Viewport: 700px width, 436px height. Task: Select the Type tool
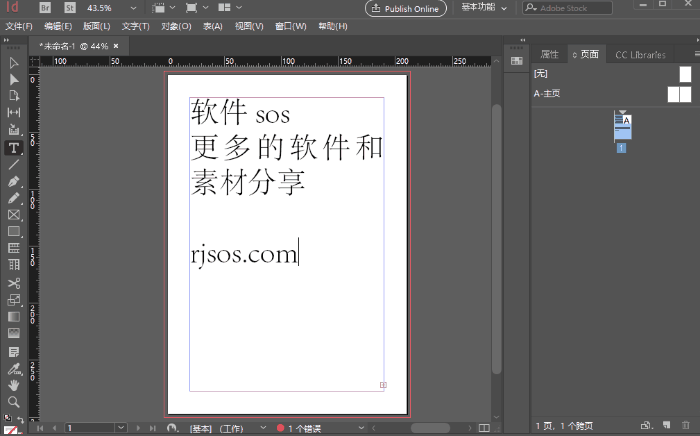pos(14,148)
